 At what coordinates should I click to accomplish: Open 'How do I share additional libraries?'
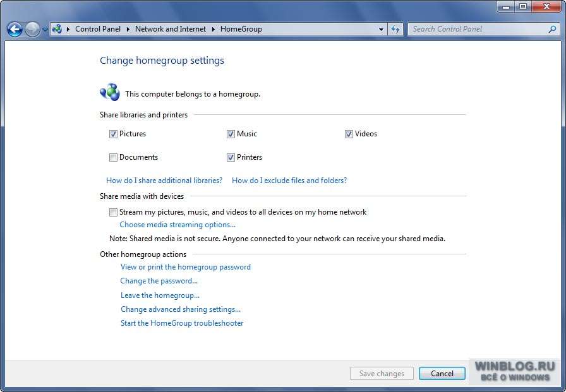[164, 181]
